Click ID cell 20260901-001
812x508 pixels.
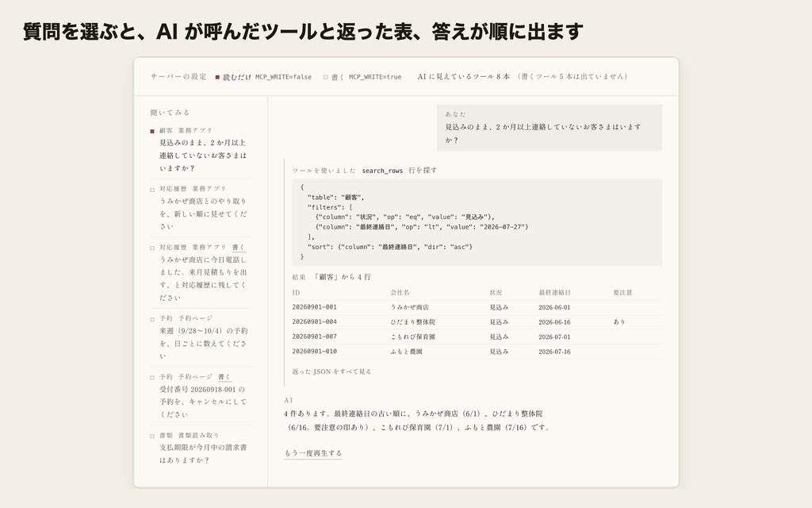tap(314, 307)
